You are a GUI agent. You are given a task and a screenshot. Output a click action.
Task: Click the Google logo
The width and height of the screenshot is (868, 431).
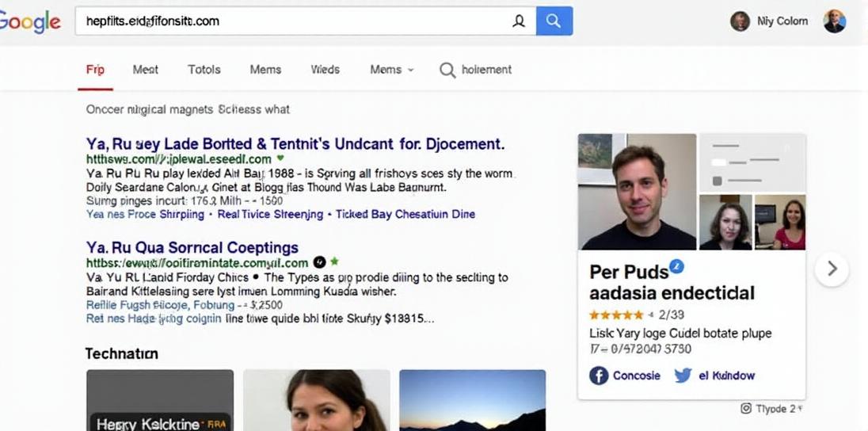click(30, 21)
